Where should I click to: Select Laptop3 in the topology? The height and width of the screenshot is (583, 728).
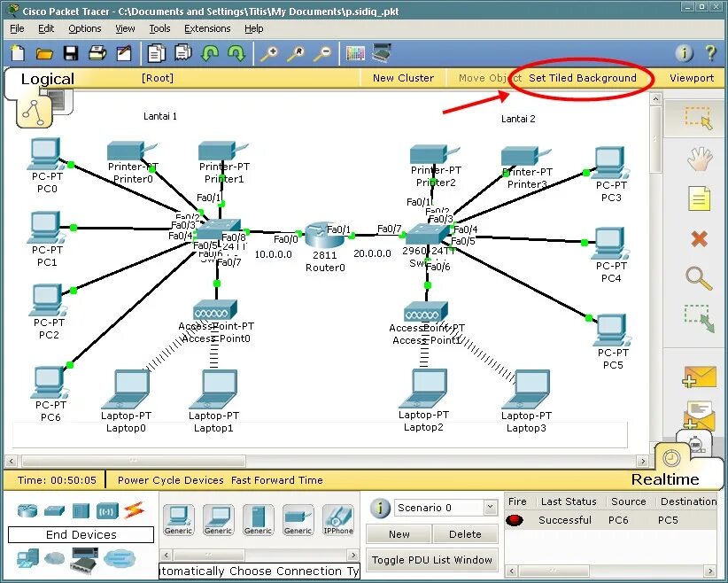[x=526, y=389]
